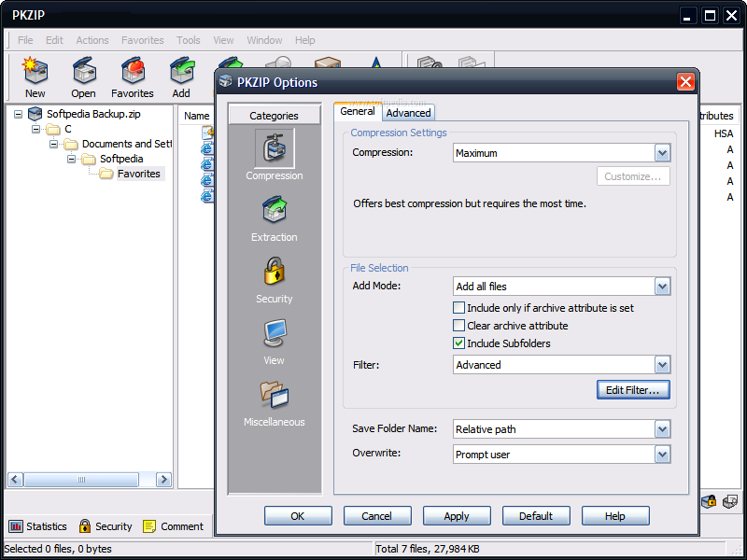Image resolution: width=747 pixels, height=560 pixels.
Task: Click the PKZIP Options title bar icon
Action: tap(225, 81)
